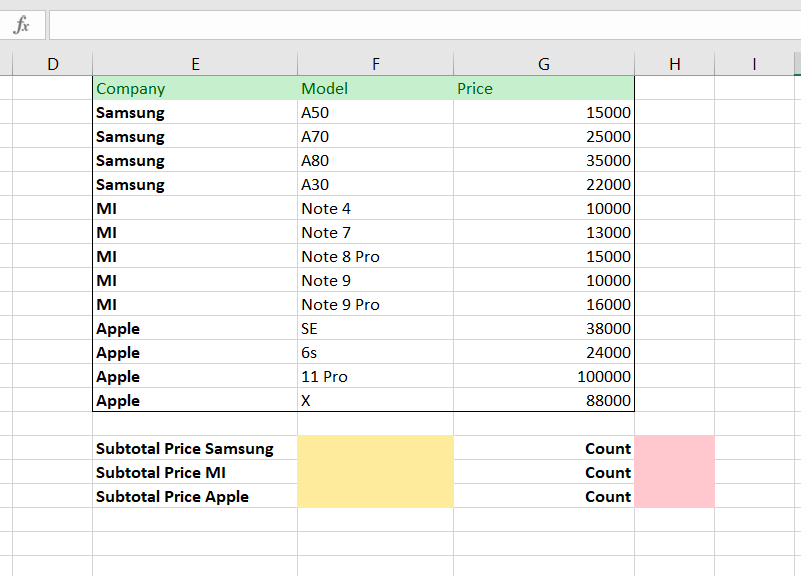
Task: Click the fx insert function icon
Action: pos(22,25)
